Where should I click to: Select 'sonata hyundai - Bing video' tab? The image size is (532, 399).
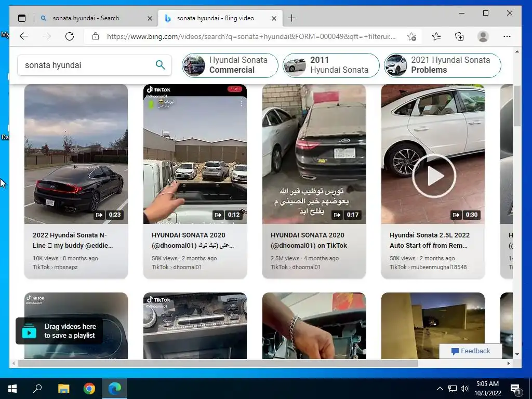coord(215,18)
